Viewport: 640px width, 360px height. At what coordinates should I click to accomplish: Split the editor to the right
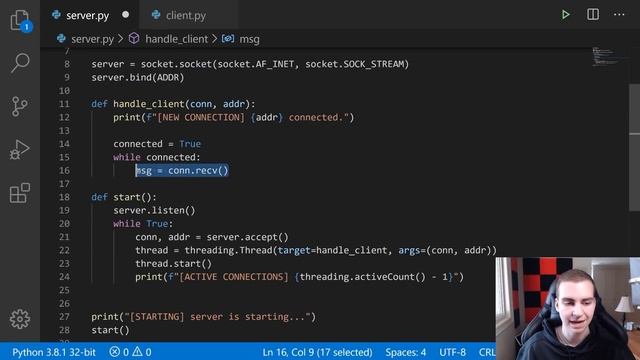593,15
